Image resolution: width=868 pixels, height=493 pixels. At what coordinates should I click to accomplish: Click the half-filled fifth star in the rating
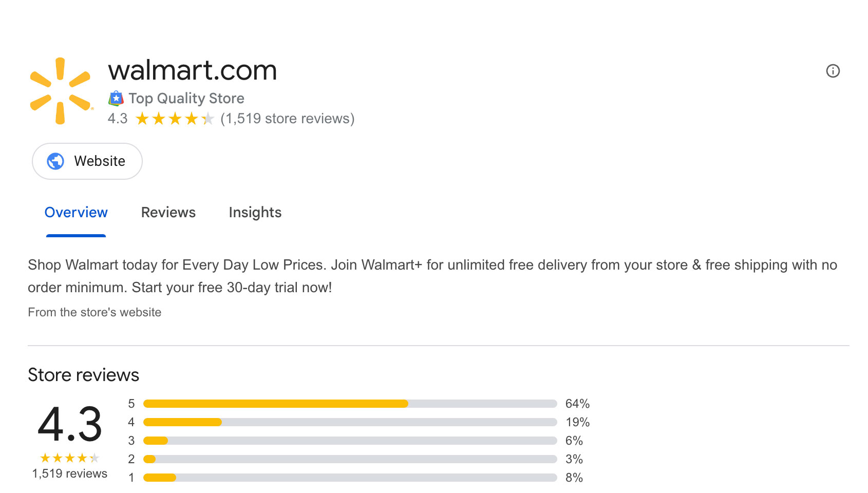pyautogui.click(x=208, y=119)
